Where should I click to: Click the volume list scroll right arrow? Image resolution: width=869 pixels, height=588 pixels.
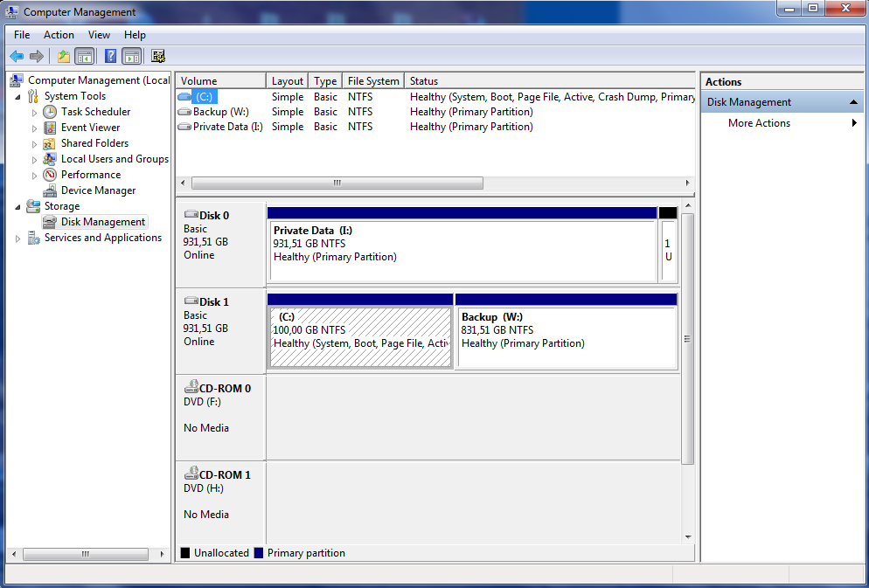tap(688, 183)
